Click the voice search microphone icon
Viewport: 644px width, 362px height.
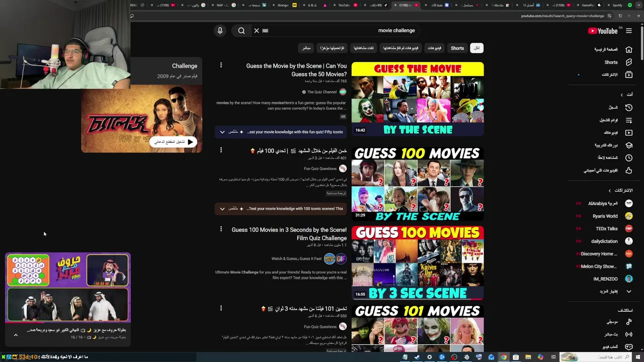click(220, 31)
